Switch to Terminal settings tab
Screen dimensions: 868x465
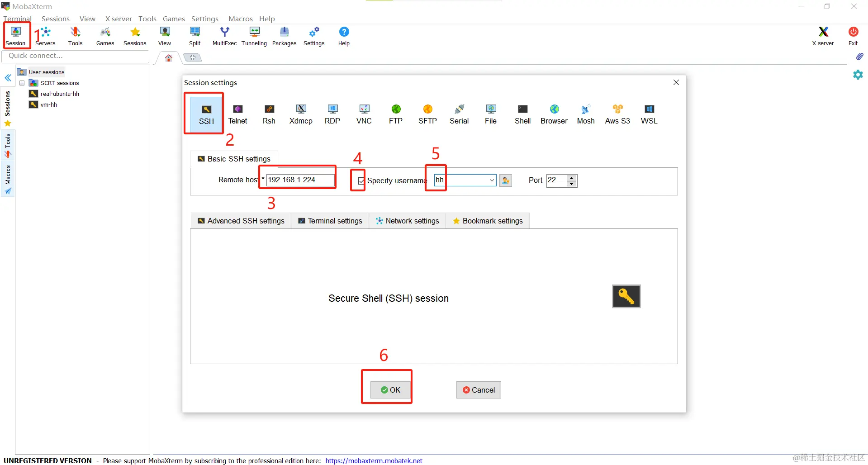point(330,221)
